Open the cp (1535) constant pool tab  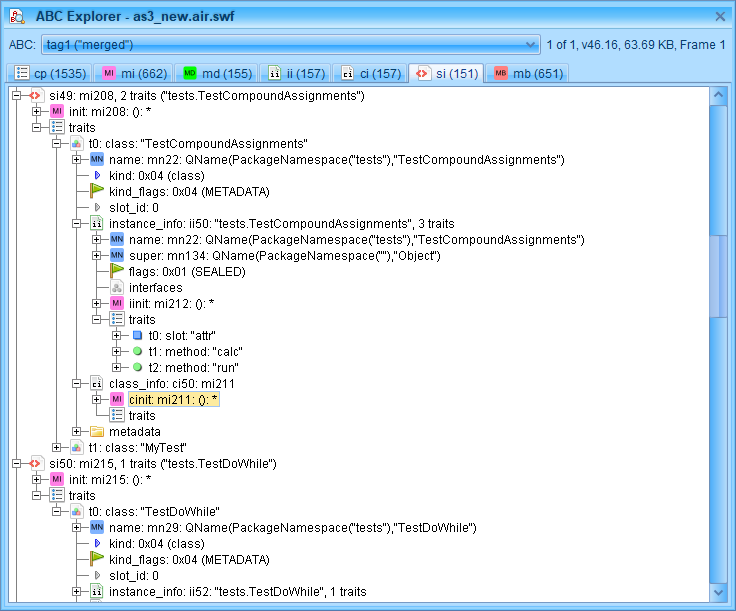[x=50, y=74]
